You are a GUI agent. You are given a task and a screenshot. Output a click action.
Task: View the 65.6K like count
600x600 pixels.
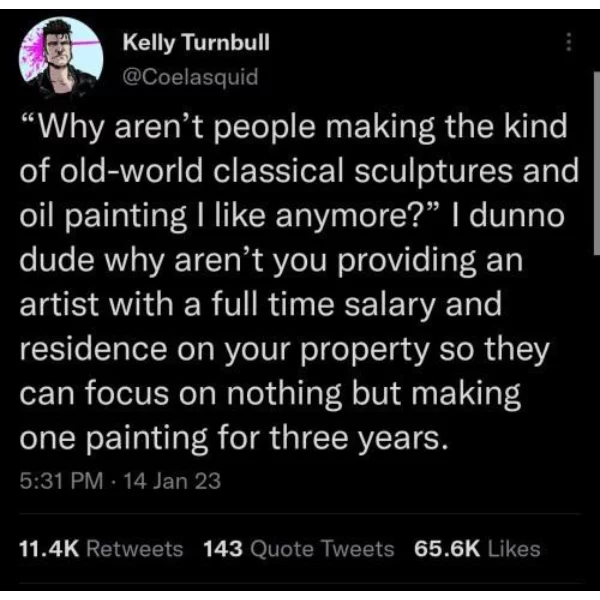(x=447, y=549)
